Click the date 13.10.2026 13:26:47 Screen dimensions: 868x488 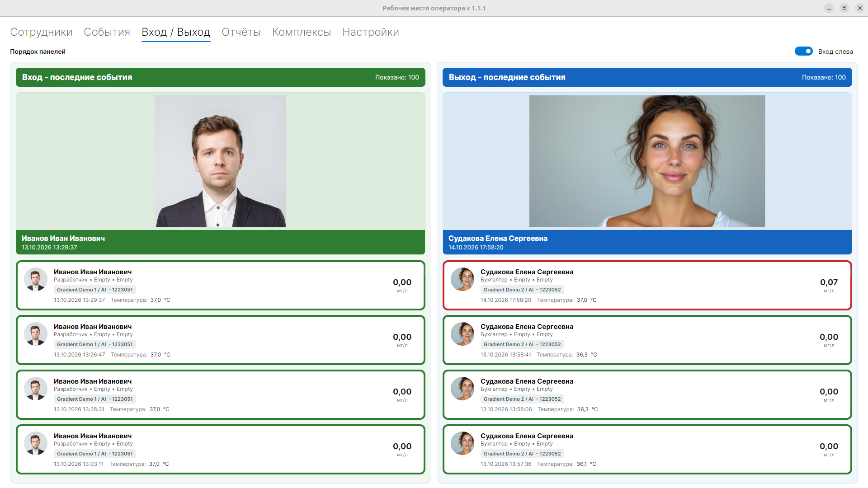coord(80,355)
